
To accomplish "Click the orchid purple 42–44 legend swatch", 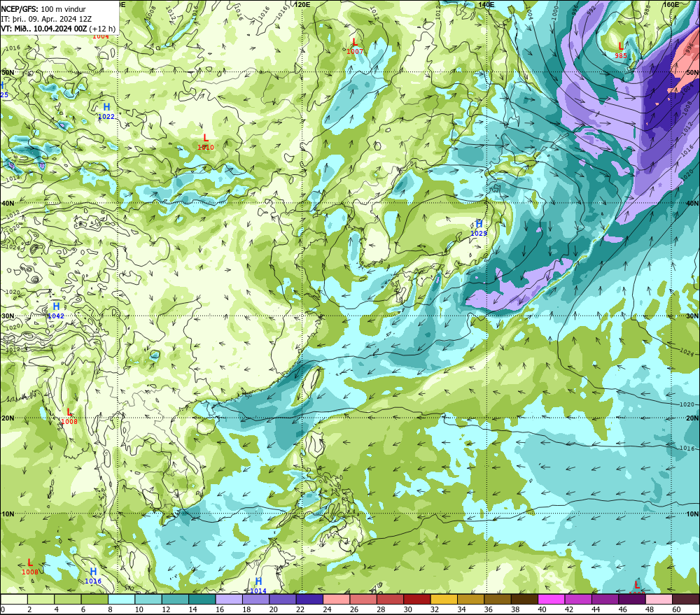I will point(578,599).
